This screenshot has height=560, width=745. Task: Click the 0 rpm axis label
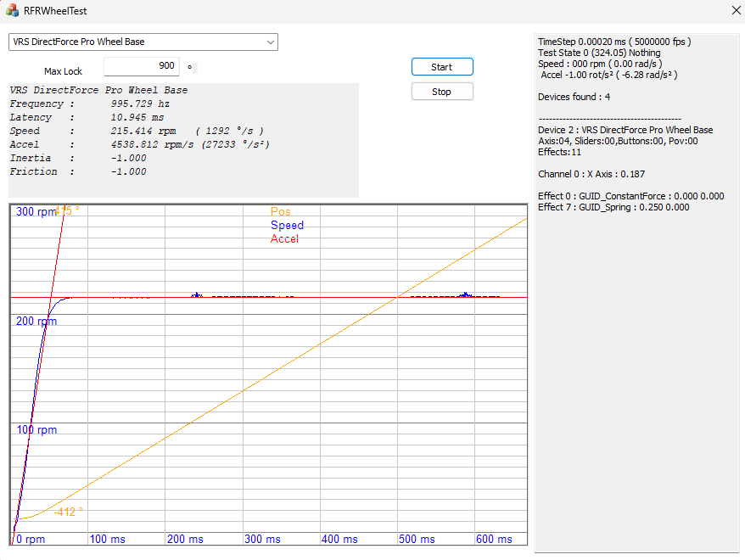31,539
